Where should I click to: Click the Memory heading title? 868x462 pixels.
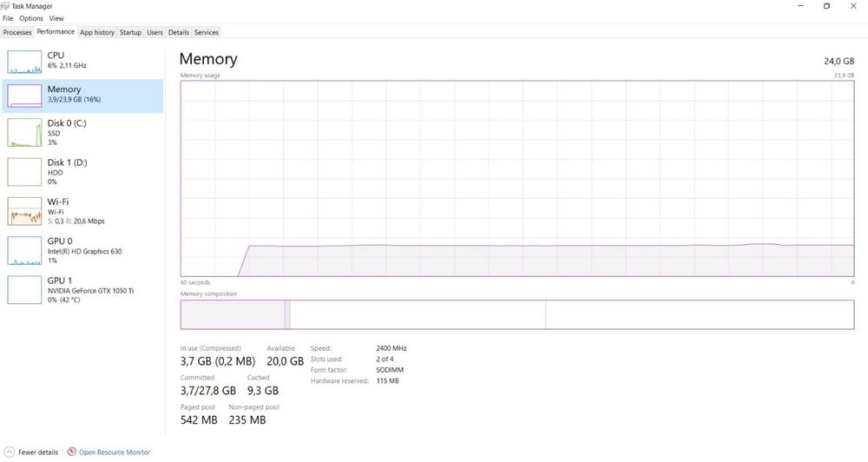click(208, 59)
